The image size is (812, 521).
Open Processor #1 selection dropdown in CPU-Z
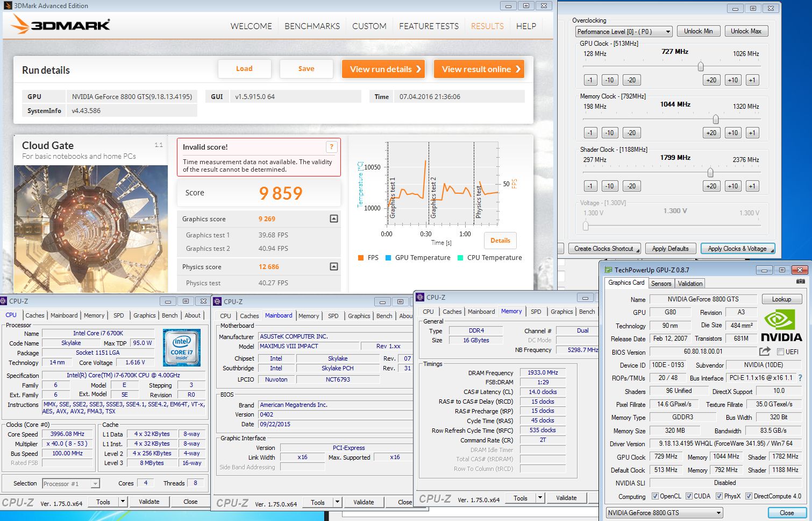pos(70,483)
